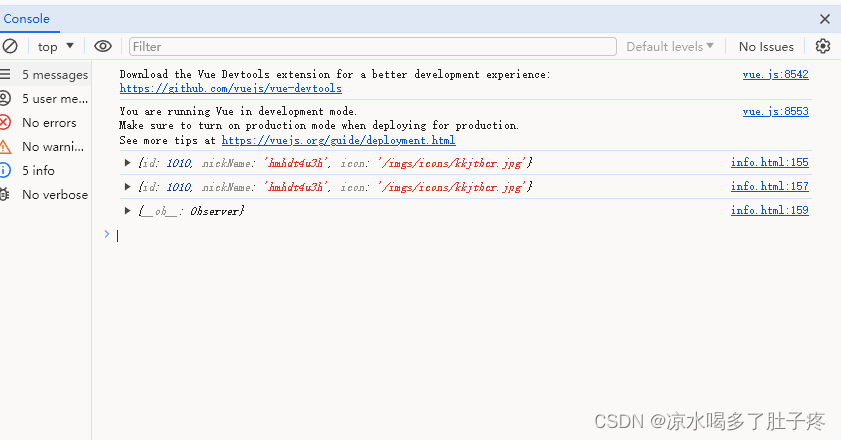Select the Console tab

click(x=27, y=19)
